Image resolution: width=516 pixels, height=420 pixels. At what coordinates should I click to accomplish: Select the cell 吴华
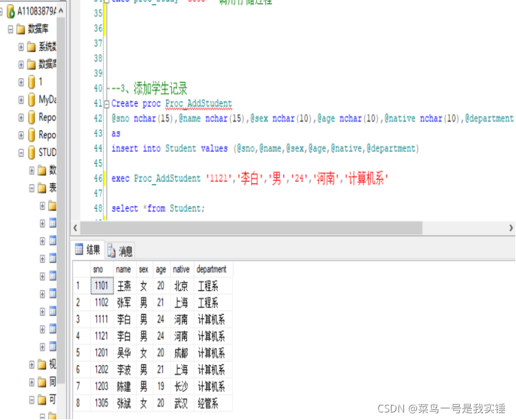(125, 353)
